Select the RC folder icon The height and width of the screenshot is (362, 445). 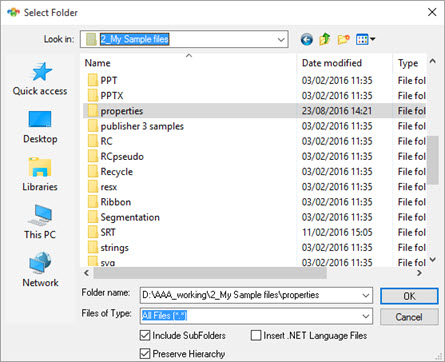point(92,141)
